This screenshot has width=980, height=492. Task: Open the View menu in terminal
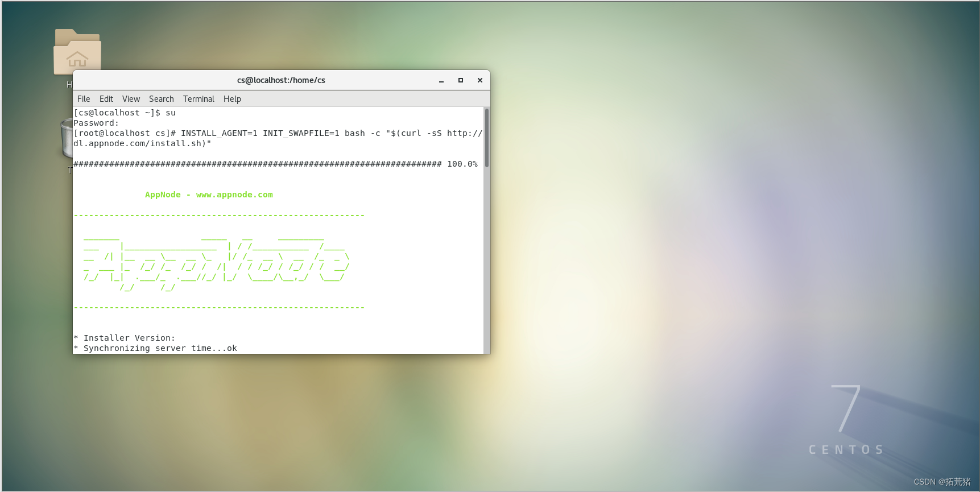click(x=131, y=99)
